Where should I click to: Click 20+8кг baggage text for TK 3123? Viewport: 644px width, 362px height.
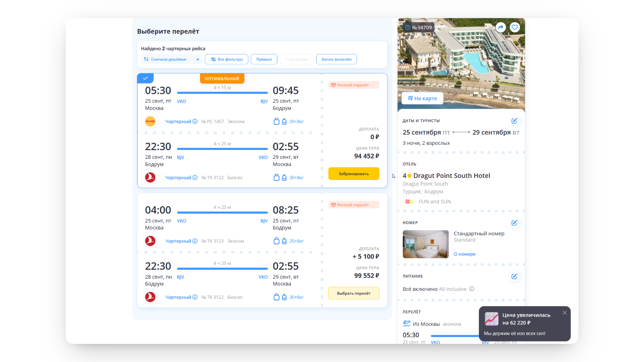coord(297,241)
